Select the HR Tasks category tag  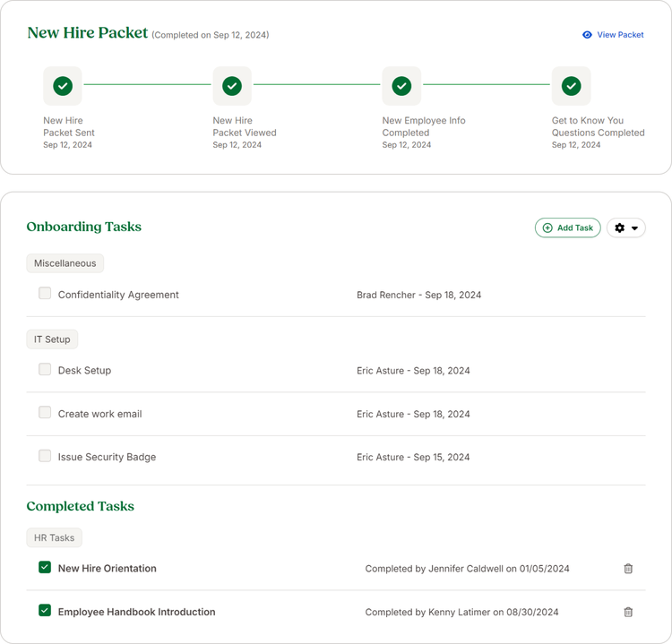point(54,537)
